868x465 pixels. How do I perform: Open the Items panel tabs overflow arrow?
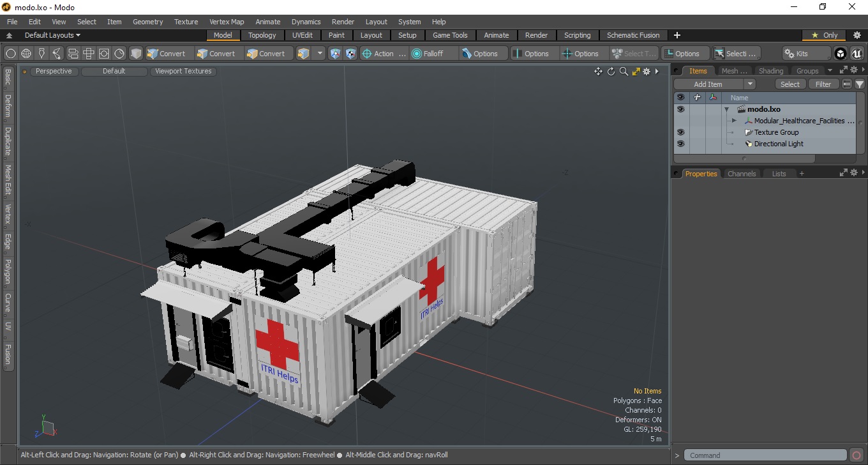(830, 70)
